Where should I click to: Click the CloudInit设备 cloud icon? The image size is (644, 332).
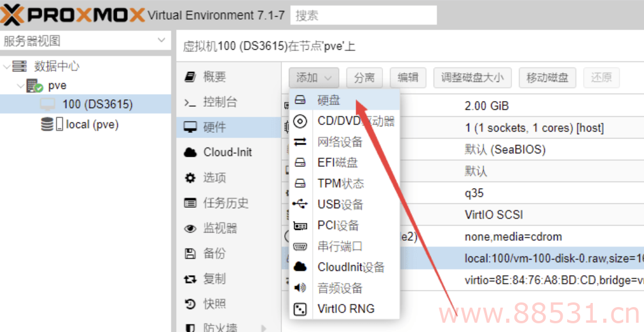(x=300, y=267)
